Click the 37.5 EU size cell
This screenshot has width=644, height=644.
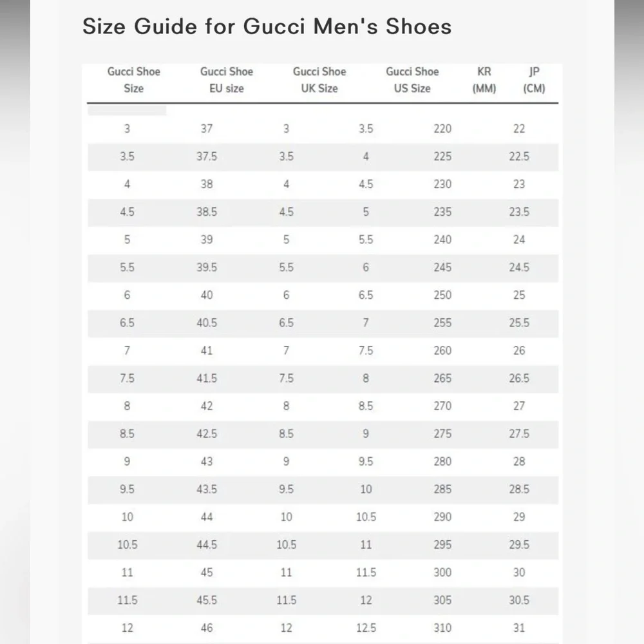(x=207, y=156)
